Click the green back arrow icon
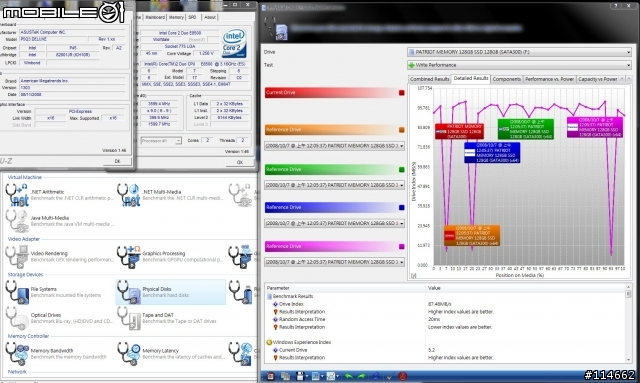This screenshot has height=383, width=640. pos(348,376)
